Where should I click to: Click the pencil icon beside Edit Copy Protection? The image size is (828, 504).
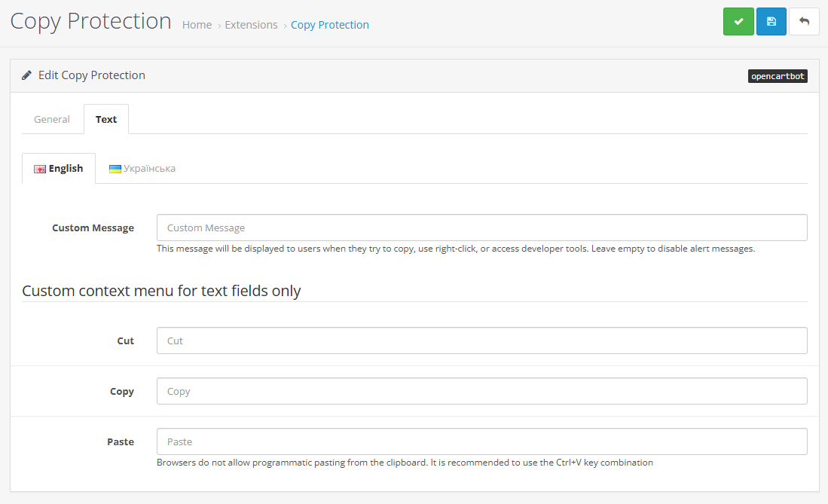coord(27,75)
